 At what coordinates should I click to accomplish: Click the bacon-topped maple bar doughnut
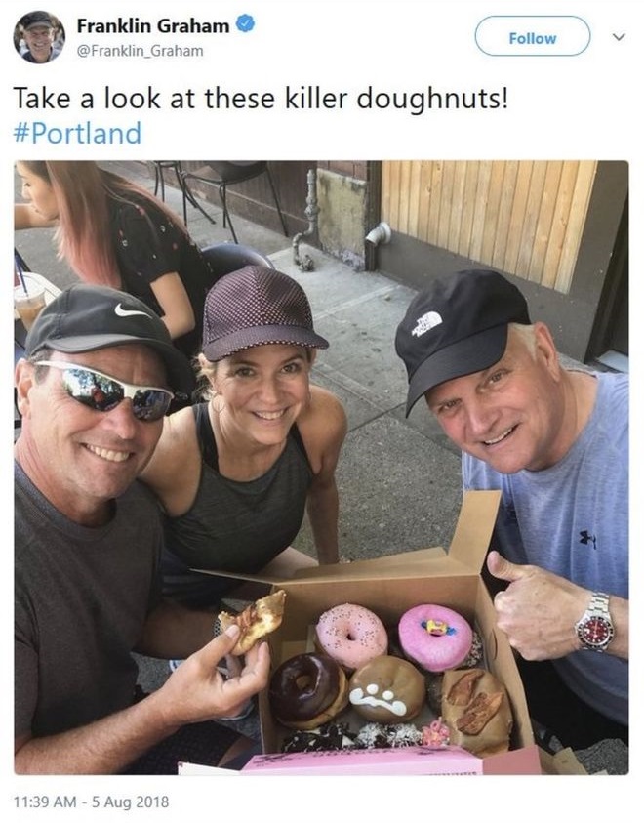pyautogui.click(x=476, y=709)
